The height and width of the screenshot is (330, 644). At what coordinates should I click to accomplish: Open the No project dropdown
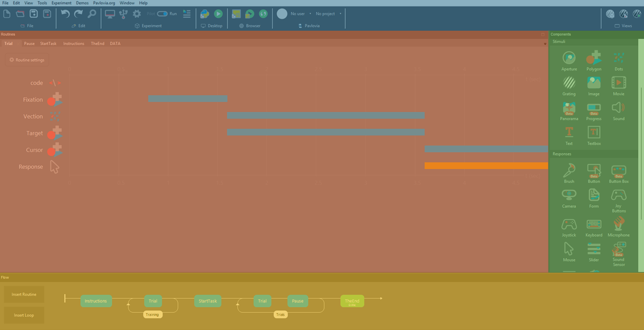click(329, 14)
